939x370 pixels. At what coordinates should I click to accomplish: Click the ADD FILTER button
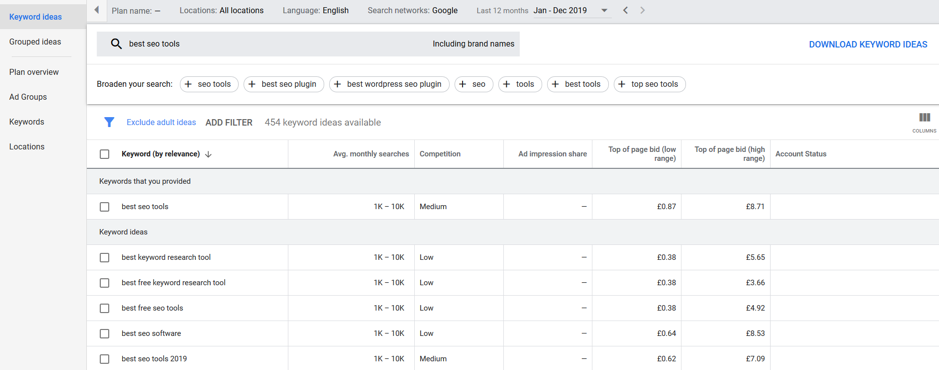click(x=229, y=122)
